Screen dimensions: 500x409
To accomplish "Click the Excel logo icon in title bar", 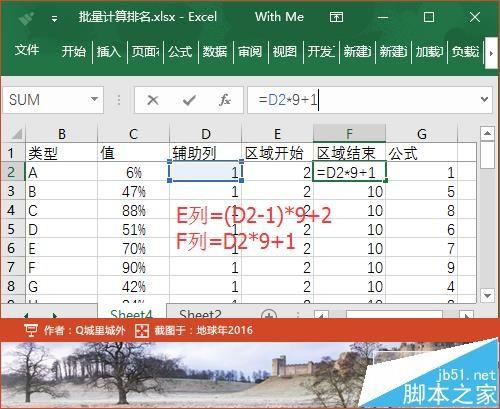I will (x=27, y=18).
